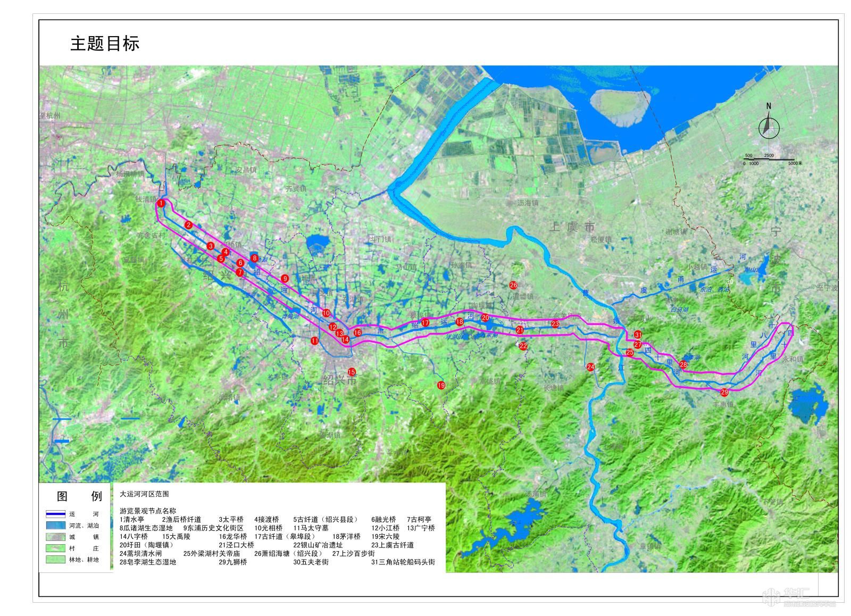Select red marker 28 for 皂李湖生态湿地
Screen dimensions: 851x616
point(683,364)
